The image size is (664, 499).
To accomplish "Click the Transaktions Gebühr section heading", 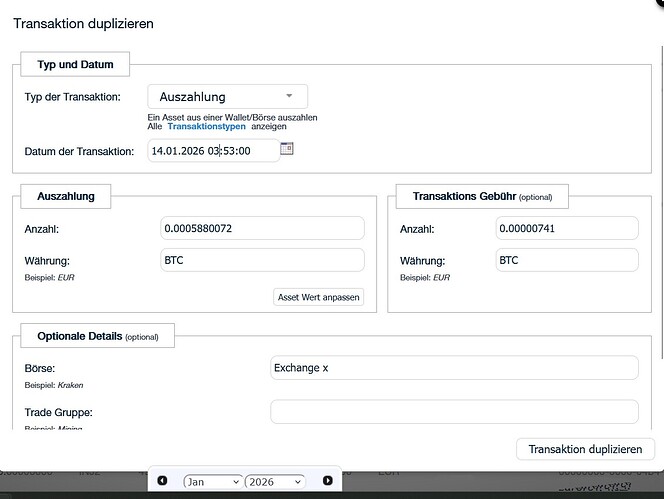I will tap(483, 196).
